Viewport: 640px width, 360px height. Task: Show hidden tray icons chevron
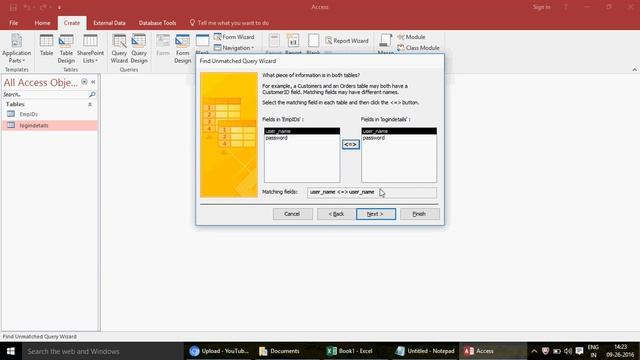pos(534,351)
